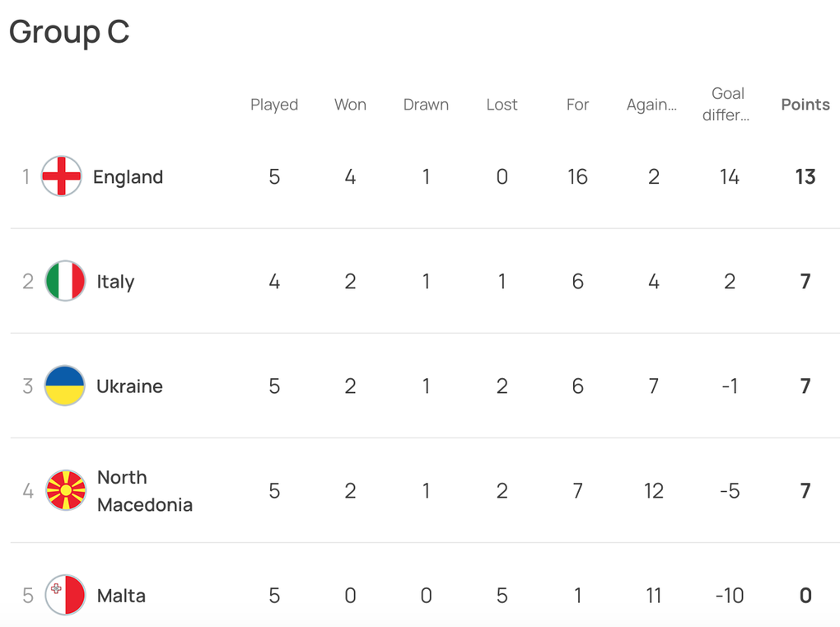Click the North Macedonia flag icon
Image resolution: width=840 pixels, height=627 pixels.
coord(65,490)
